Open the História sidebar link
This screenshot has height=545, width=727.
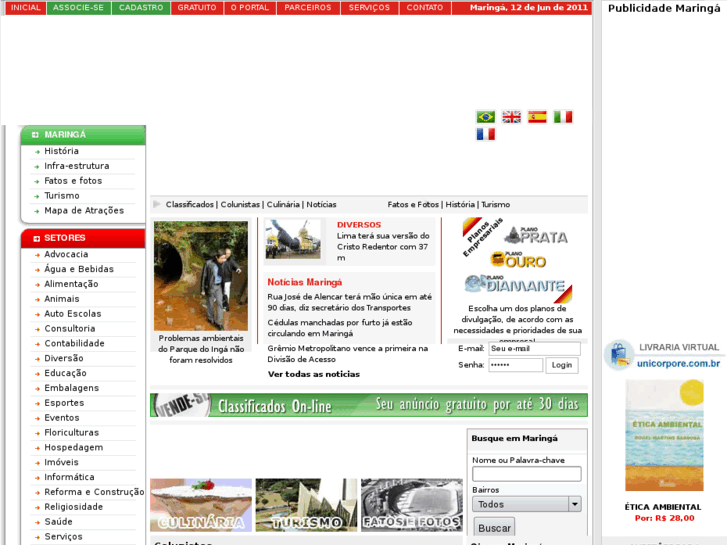(x=62, y=151)
